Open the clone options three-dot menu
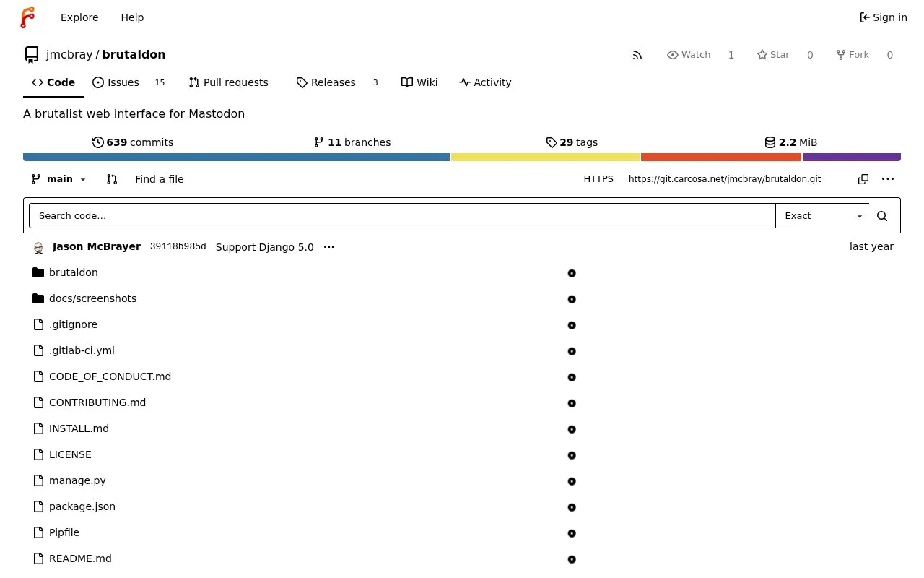The width and height of the screenshot is (924, 578). [x=888, y=179]
